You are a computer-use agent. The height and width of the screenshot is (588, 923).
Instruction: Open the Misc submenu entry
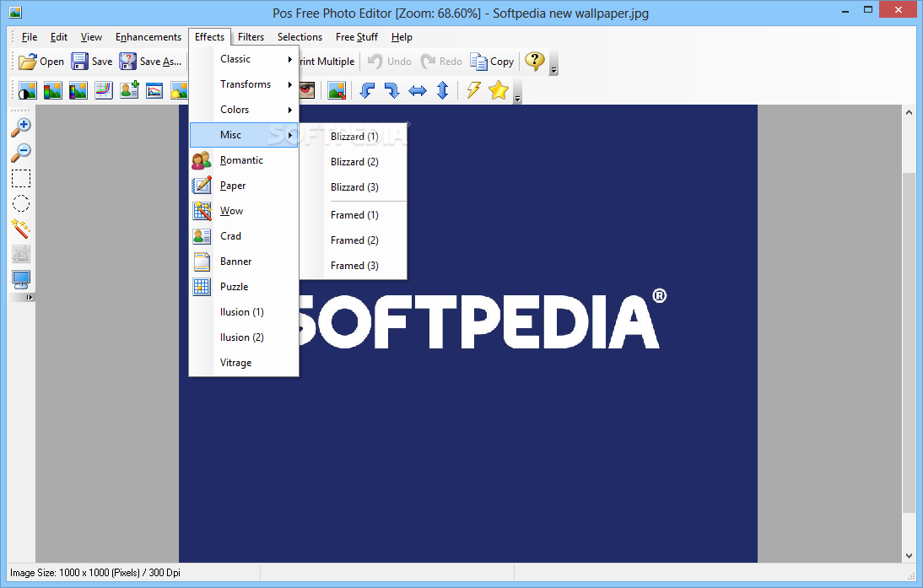click(244, 135)
